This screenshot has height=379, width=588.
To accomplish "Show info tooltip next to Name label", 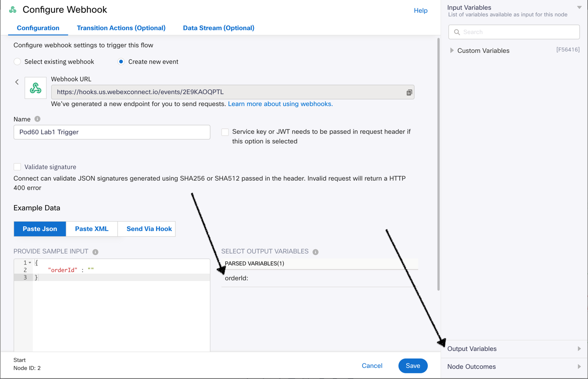I will click(x=37, y=119).
